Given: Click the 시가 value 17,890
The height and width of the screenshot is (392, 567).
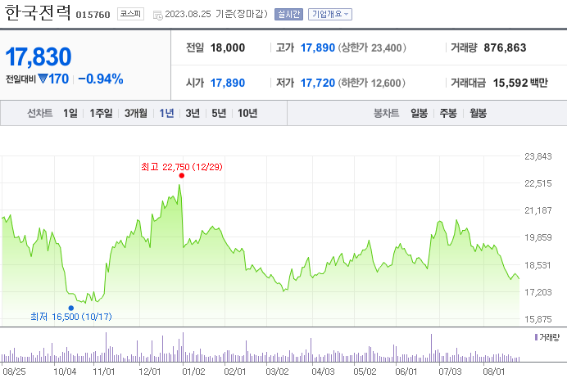Looking at the screenshot, I should point(228,83).
